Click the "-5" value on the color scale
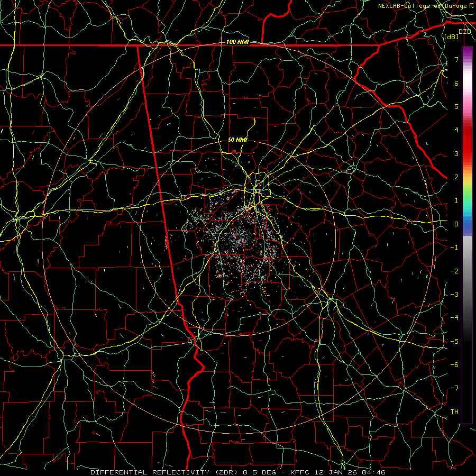 click(454, 342)
